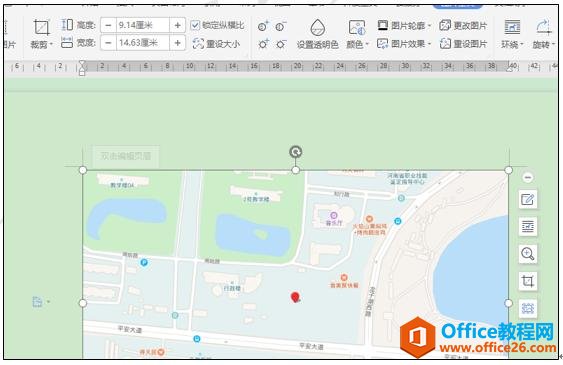The image size is (563, 365).
Task: Decrease width with the minus button
Action: point(108,43)
